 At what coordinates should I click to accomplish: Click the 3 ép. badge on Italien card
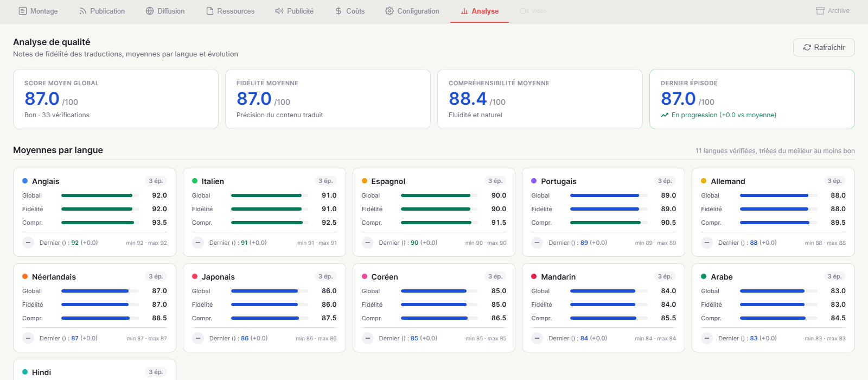coord(325,181)
